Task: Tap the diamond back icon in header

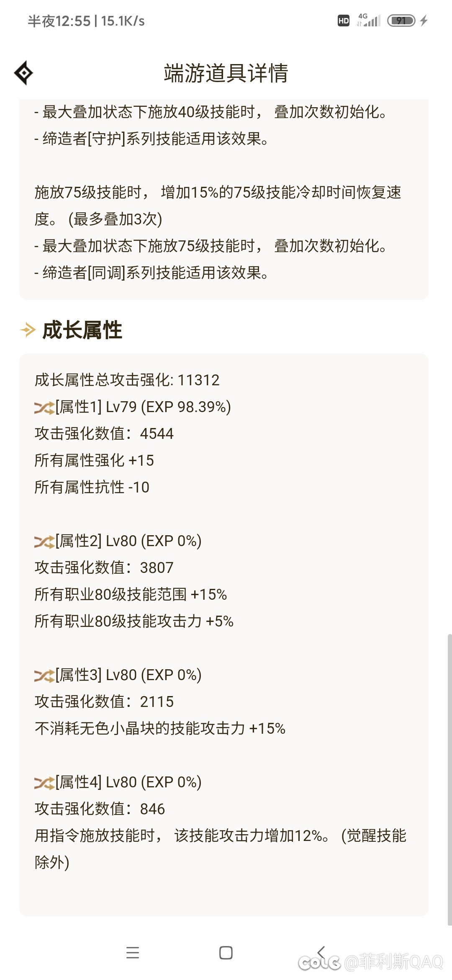Action: pos(24,73)
